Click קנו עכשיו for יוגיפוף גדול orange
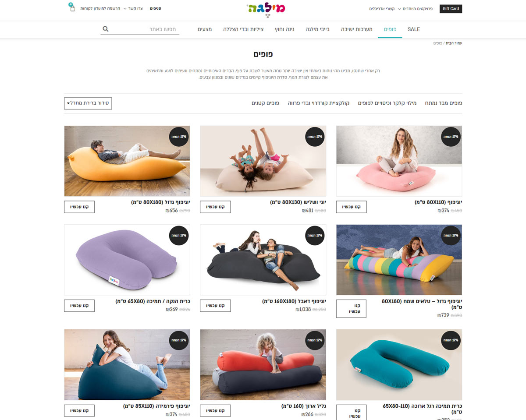 tap(79, 207)
